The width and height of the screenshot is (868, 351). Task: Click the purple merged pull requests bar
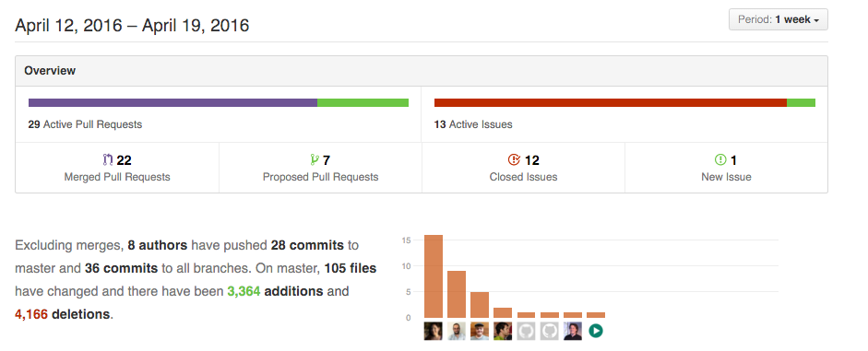tap(172, 103)
